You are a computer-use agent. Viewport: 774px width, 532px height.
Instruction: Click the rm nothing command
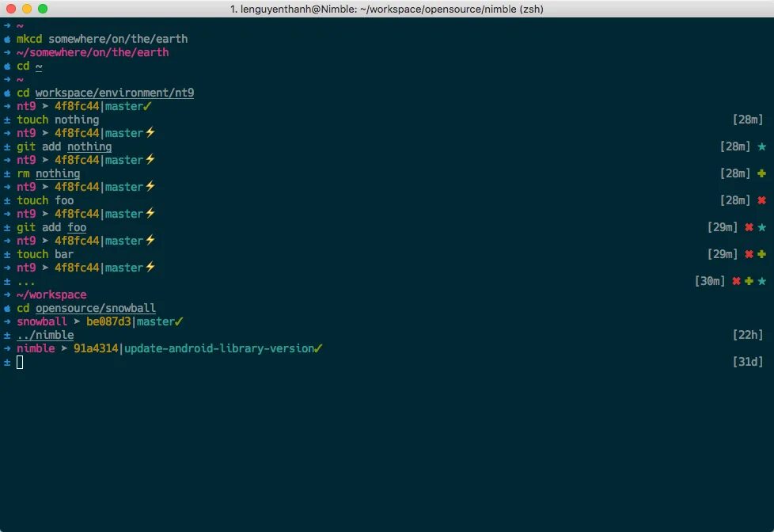tap(48, 173)
